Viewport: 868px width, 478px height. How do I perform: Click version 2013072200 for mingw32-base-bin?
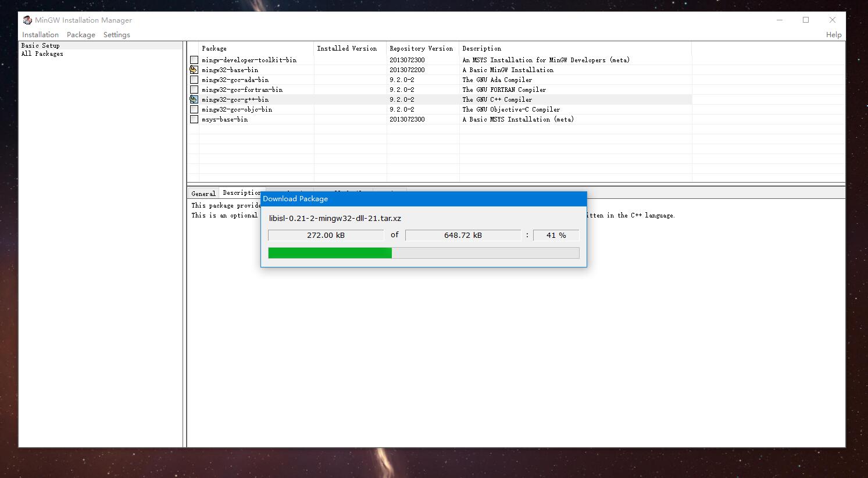[x=407, y=70]
